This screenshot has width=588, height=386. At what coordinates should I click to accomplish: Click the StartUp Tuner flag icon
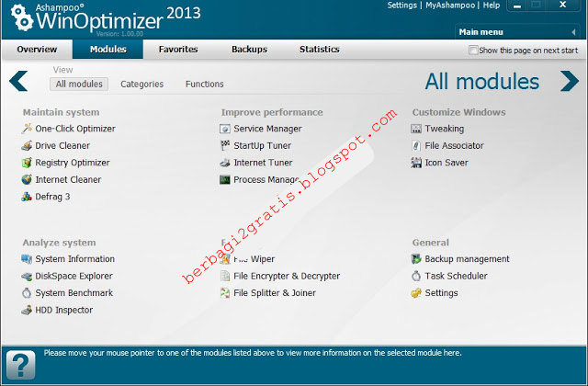pos(225,145)
